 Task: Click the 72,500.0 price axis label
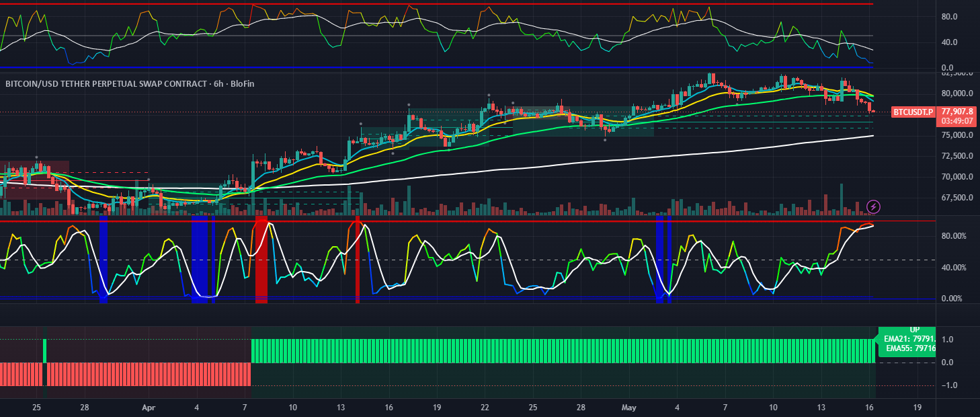958,156
